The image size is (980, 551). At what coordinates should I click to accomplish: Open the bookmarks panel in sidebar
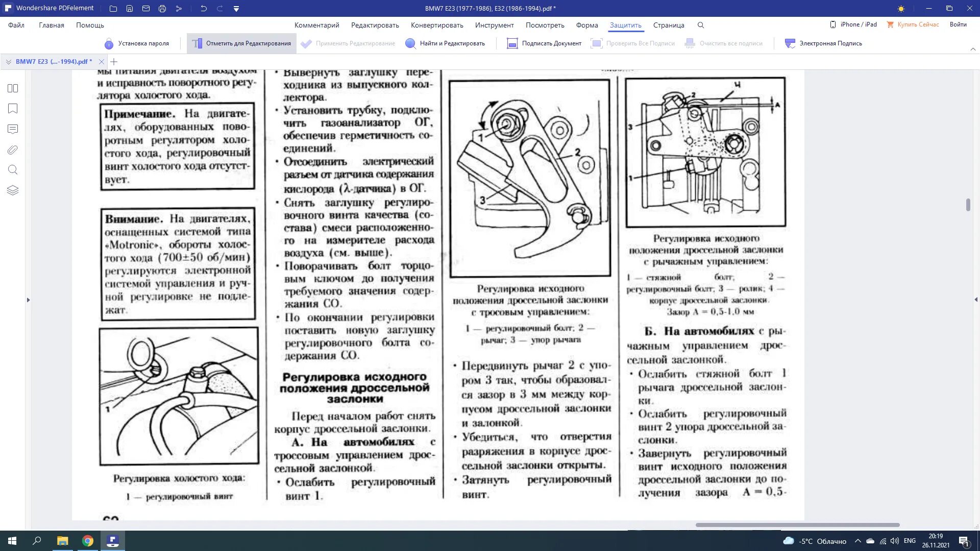[13, 109]
